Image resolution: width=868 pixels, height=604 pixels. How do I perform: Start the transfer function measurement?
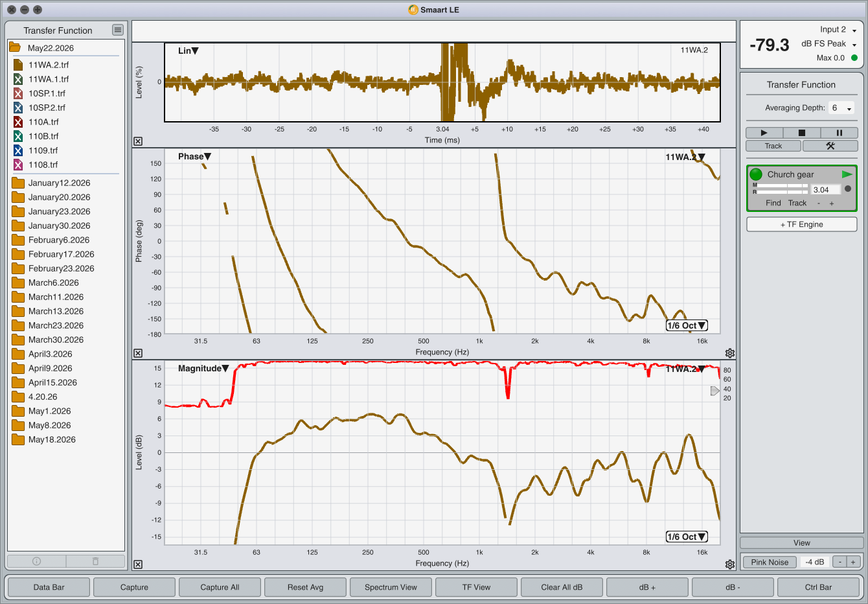click(764, 133)
